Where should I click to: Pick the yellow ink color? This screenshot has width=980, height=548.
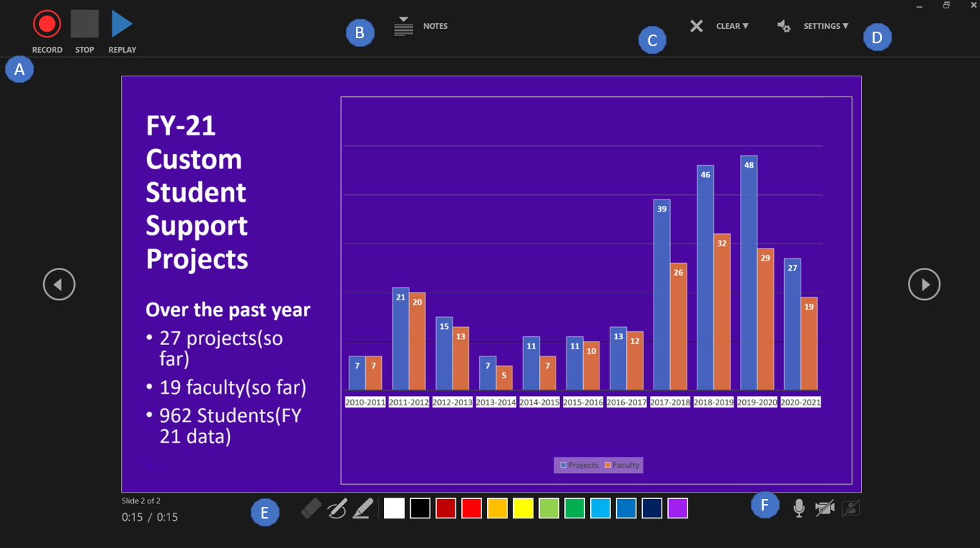click(x=523, y=508)
